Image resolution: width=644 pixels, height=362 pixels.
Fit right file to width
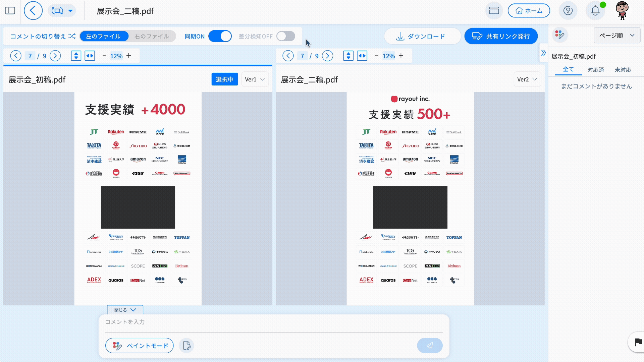pyautogui.click(x=362, y=56)
